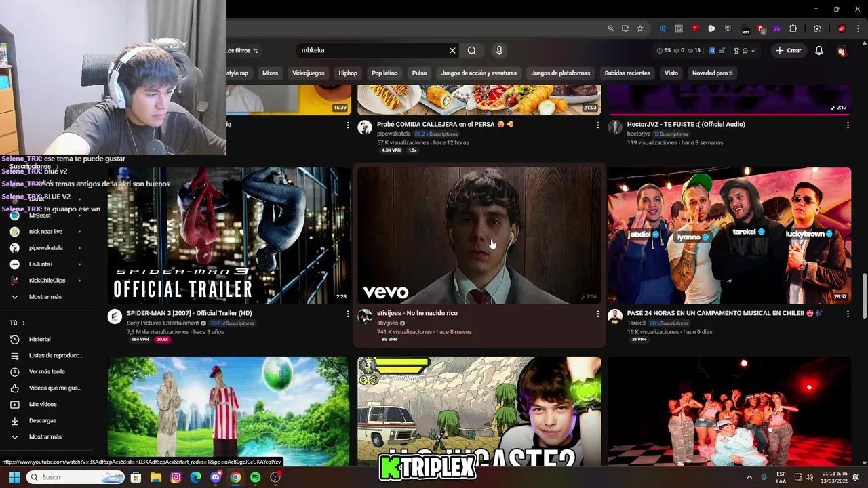Select the Visto filter chip
The height and width of the screenshot is (488, 868).
pyautogui.click(x=671, y=73)
